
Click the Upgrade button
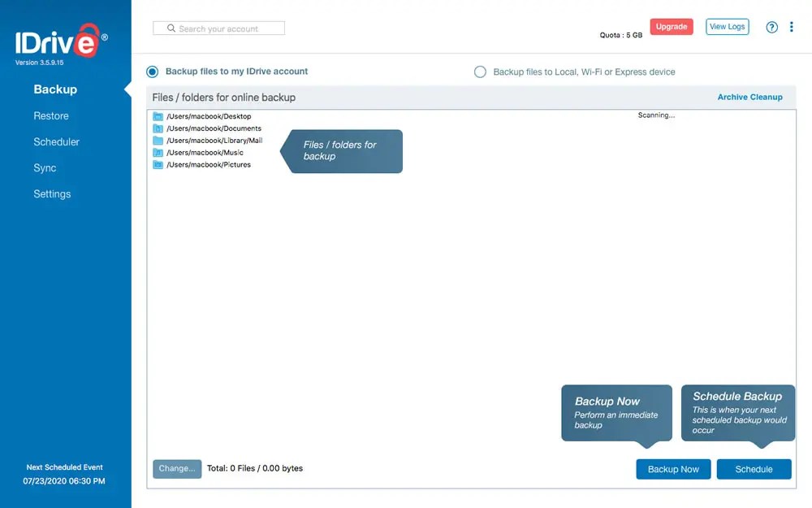pyautogui.click(x=672, y=26)
